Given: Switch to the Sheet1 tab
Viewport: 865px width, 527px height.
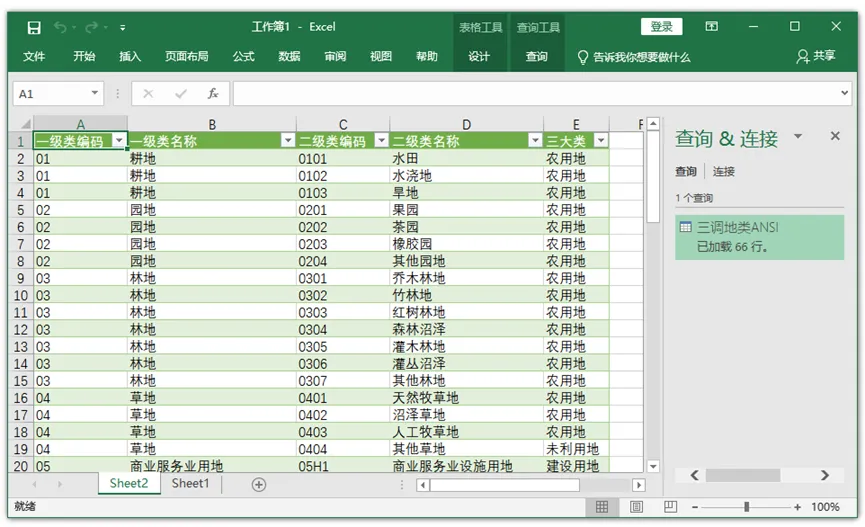Looking at the screenshot, I should pos(190,483).
